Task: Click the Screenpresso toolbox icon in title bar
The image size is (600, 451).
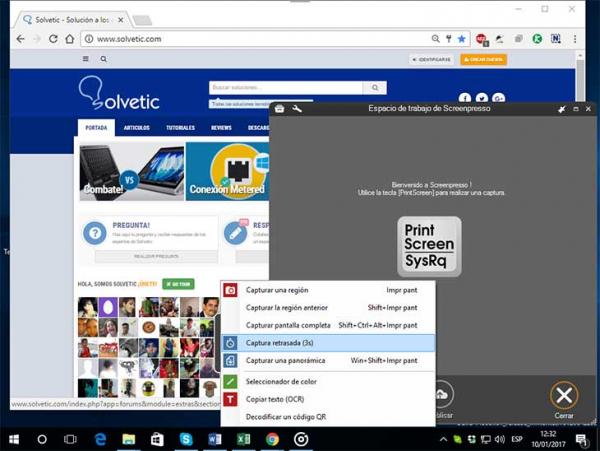Action: (x=279, y=109)
